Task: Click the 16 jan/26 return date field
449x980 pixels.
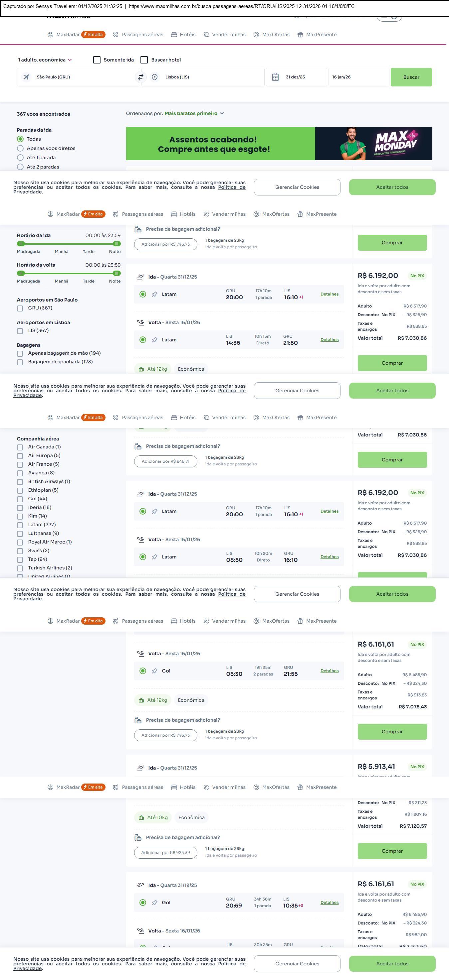Action: (x=358, y=77)
